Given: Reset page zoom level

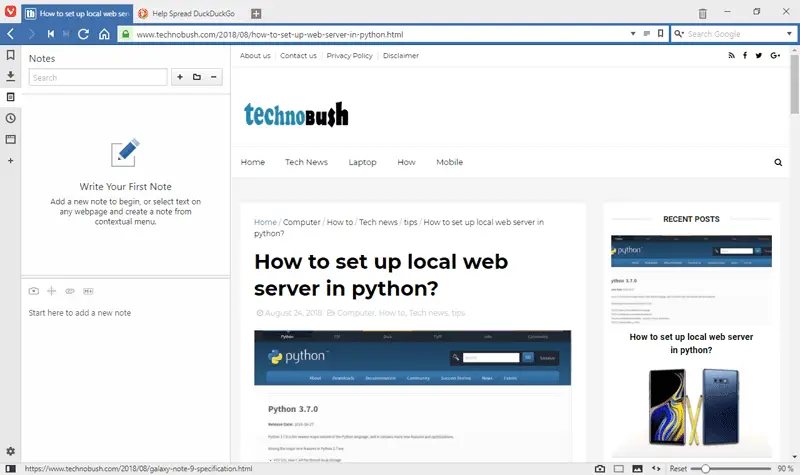Looking at the screenshot, I should point(678,468).
